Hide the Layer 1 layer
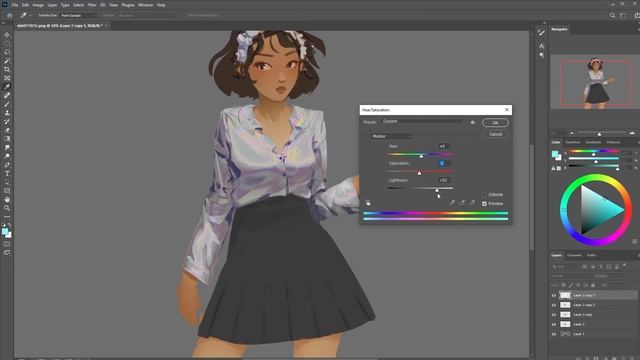The width and height of the screenshot is (640, 360). click(554, 334)
